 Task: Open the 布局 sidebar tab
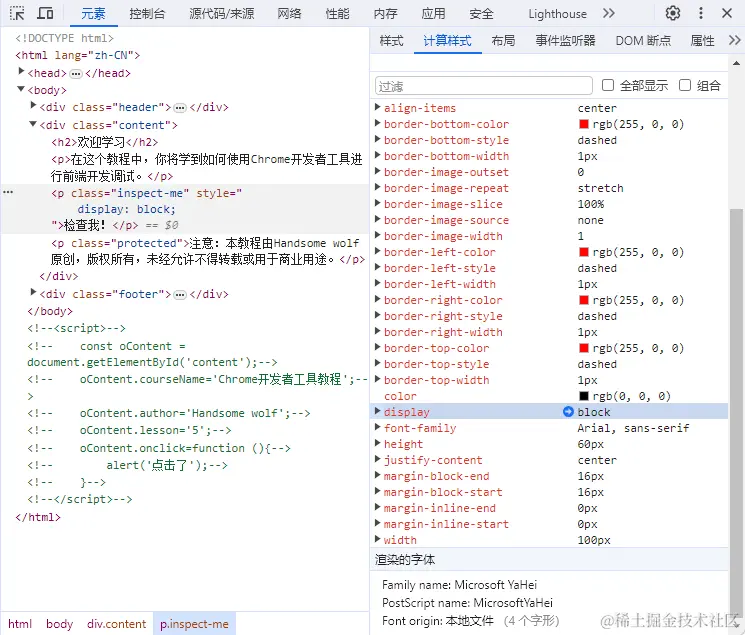[503, 41]
